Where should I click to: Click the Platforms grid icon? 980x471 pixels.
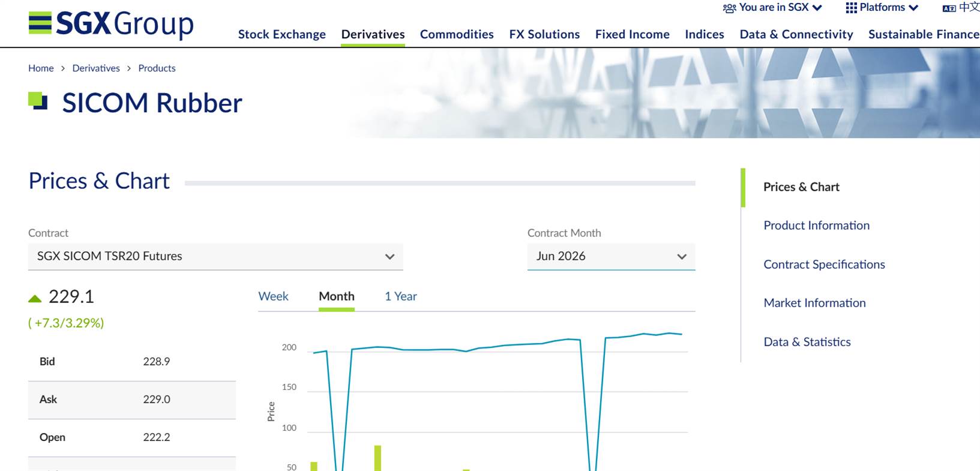[x=851, y=8]
